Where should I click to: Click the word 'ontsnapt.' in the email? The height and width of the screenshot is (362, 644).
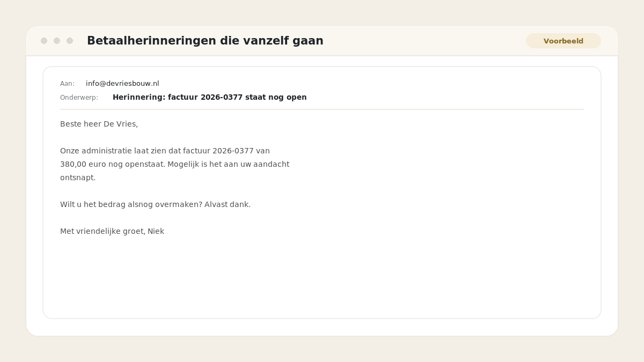tap(78, 178)
